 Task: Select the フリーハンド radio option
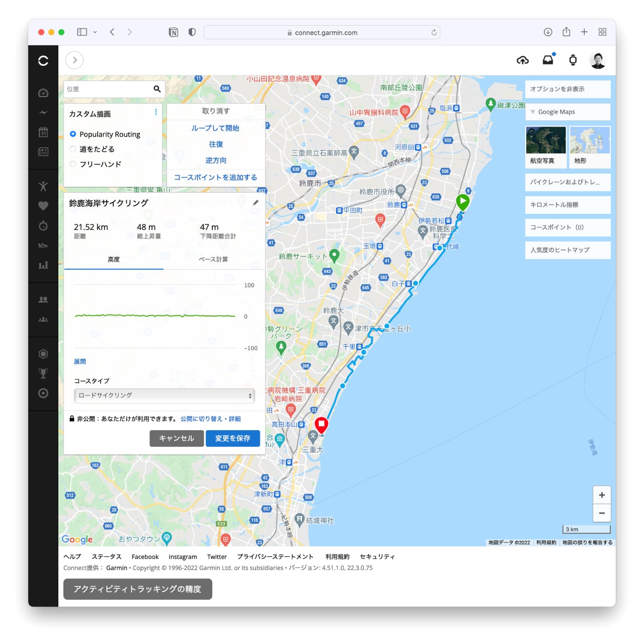(x=73, y=164)
